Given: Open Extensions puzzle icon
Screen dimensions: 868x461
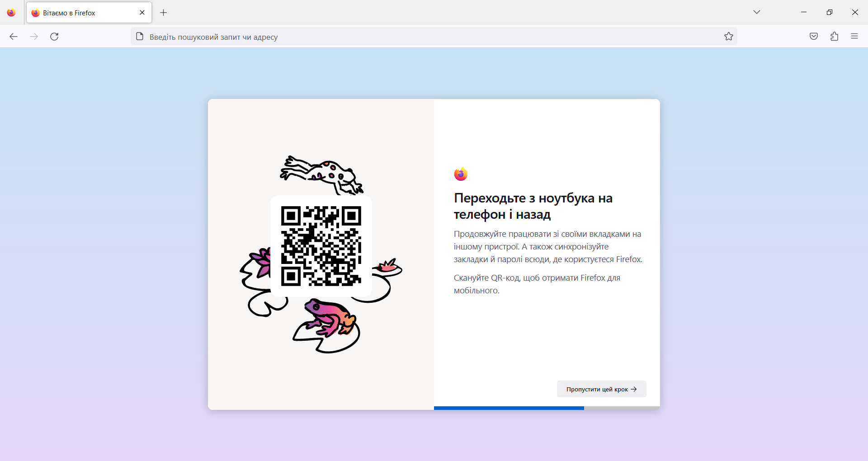Looking at the screenshot, I should click(x=835, y=37).
